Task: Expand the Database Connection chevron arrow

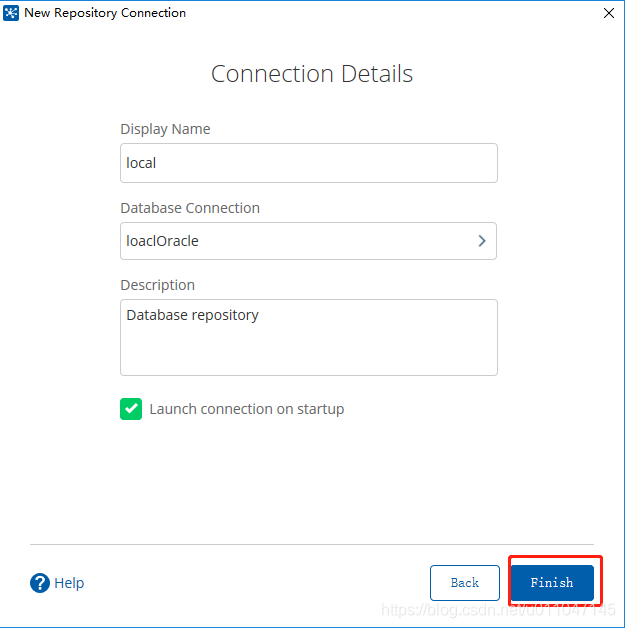Action: point(482,241)
